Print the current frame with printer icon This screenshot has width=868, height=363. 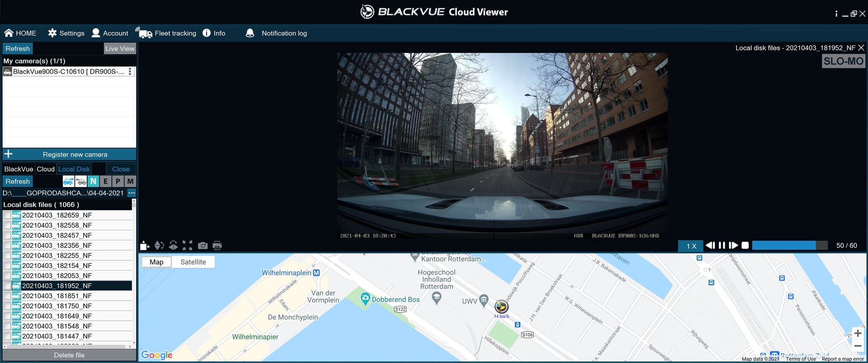coord(217,246)
